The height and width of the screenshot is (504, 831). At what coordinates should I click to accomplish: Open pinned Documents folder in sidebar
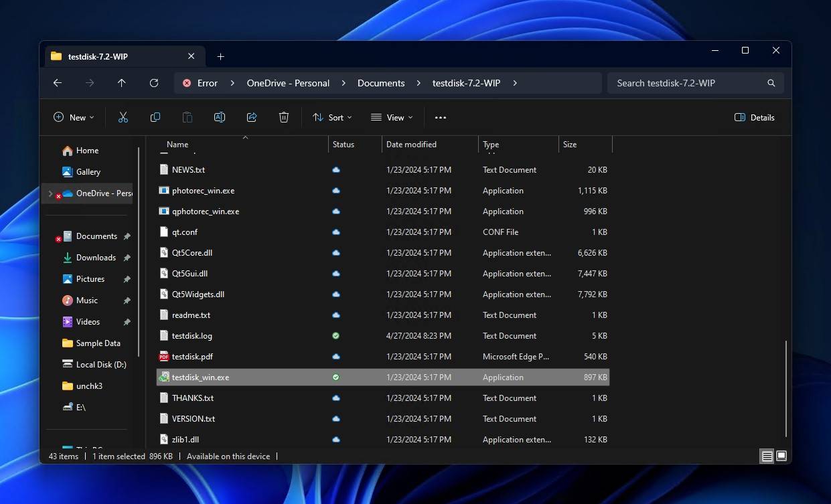click(96, 236)
